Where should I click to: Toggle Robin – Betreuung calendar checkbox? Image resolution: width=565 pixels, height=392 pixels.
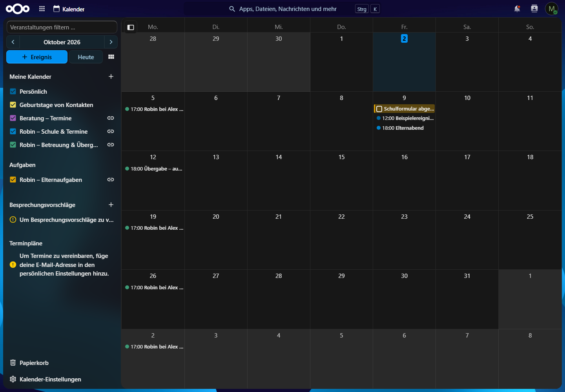point(13,145)
